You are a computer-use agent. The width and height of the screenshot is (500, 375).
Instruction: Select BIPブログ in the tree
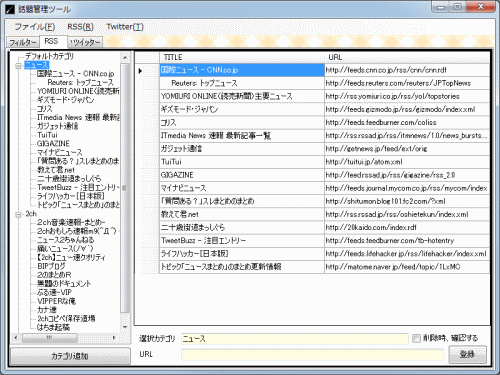[x=51, y=266]
